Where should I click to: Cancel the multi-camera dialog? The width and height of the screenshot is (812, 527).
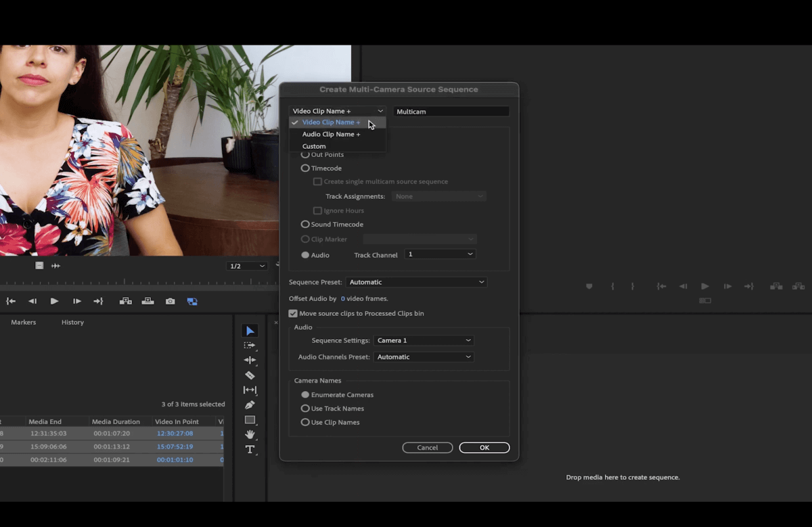point(428,448)
